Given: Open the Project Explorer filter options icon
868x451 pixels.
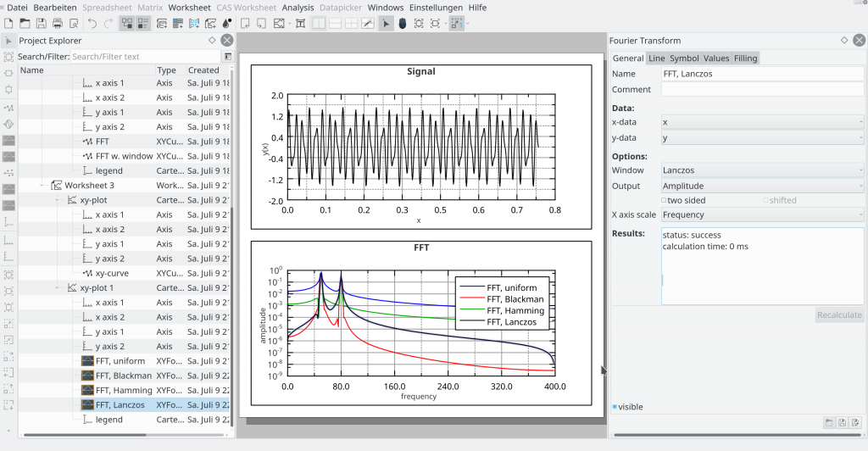Looking at the screenshot, I should coord(227,57).
